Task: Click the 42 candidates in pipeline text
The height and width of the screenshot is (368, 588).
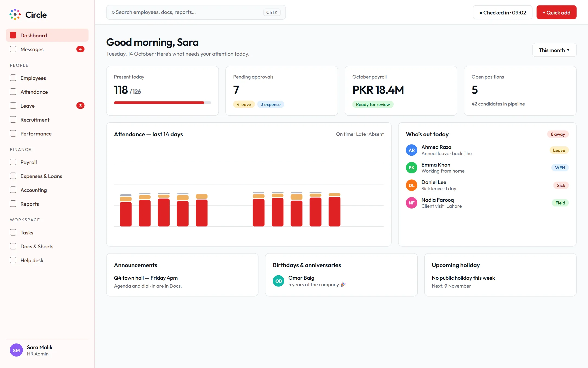Action: point(498,104)
